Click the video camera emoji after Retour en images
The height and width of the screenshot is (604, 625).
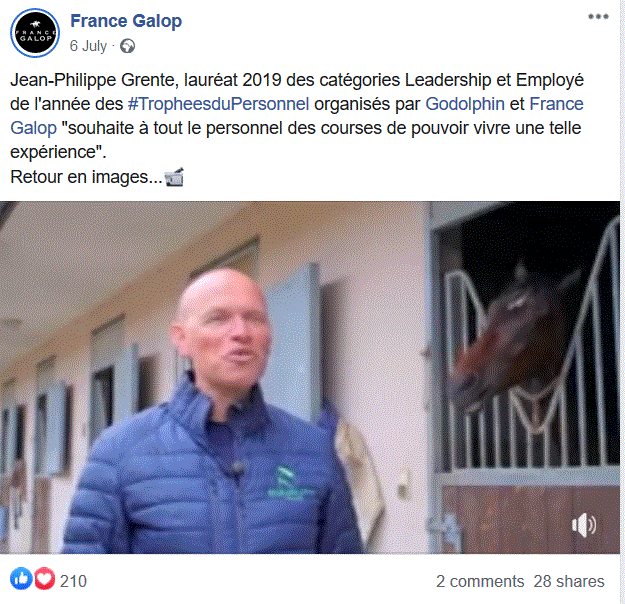[174, 177]
